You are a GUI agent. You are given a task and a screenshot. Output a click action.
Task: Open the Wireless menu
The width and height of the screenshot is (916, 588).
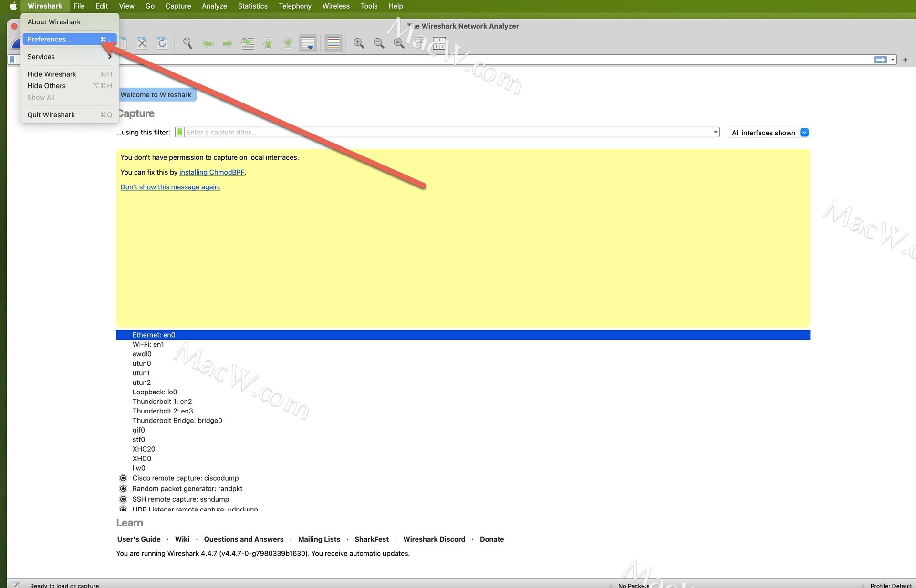point(336,6)
